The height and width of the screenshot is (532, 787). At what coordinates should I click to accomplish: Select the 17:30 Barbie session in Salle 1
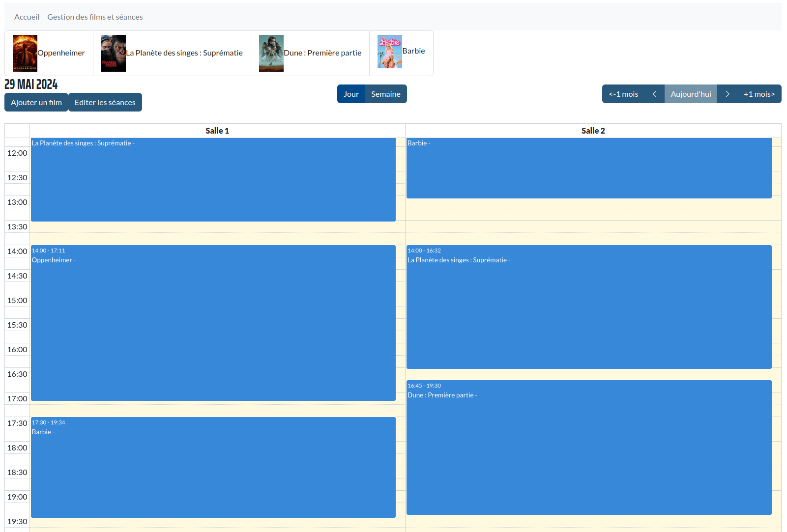click(x=213, y=467)
